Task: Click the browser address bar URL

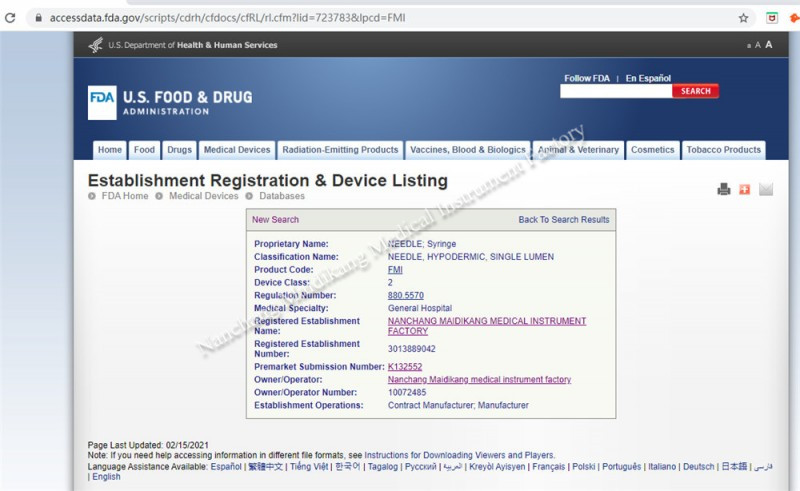Action: [227, 18]
